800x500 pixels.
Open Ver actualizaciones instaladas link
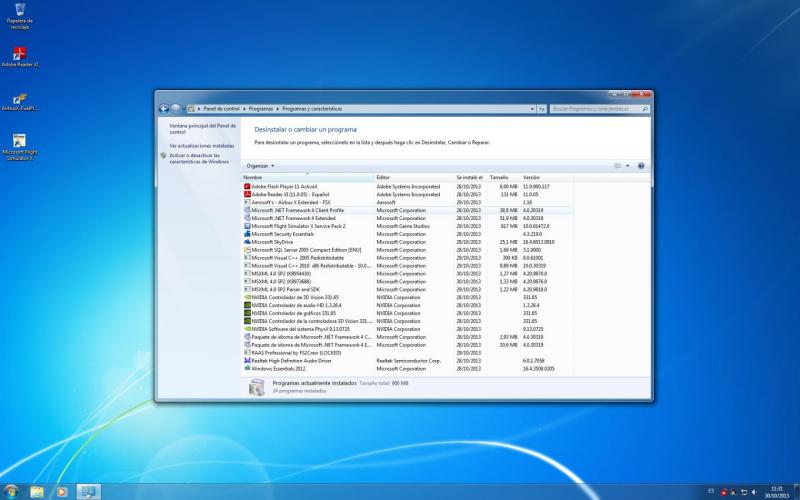coord(202,146)
